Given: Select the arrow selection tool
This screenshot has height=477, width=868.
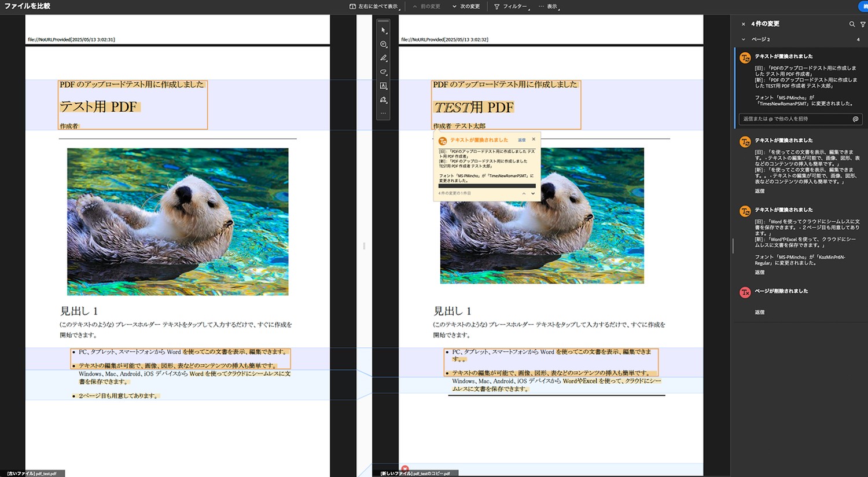Looking at the screenshot, I should click(383, 30).
